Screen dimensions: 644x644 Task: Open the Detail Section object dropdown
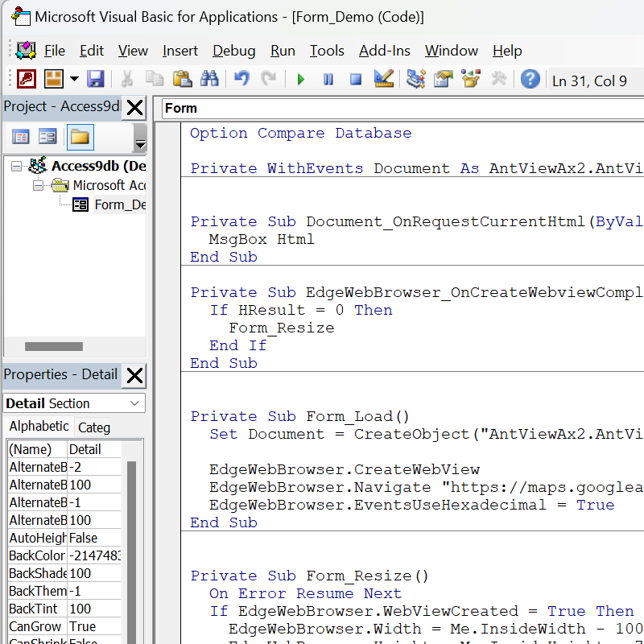(x=135, y=403)
